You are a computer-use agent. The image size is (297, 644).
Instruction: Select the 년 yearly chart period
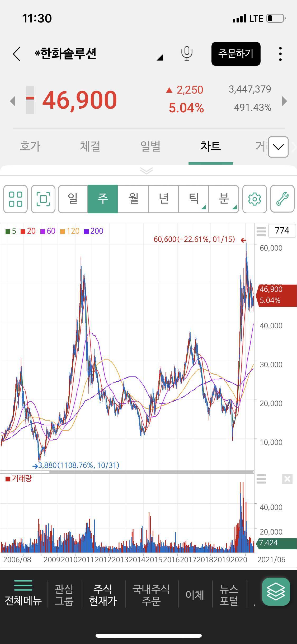[163, 199]
